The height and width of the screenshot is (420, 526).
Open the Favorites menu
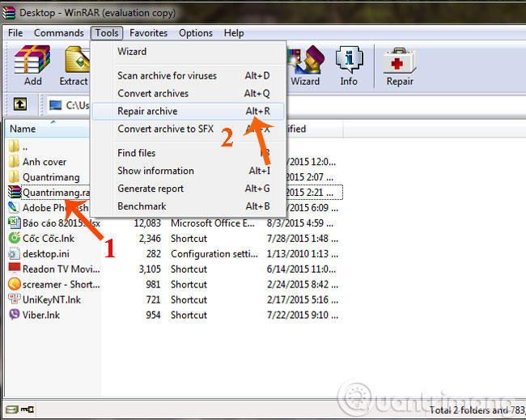pos(148,33)
